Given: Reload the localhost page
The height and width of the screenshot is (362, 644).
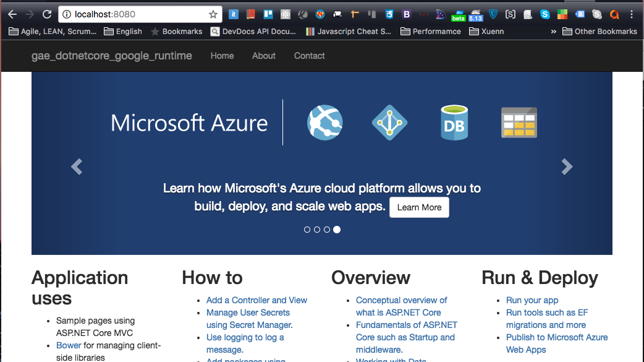Looking at the screenshot, I should click(x=46, y=14).
